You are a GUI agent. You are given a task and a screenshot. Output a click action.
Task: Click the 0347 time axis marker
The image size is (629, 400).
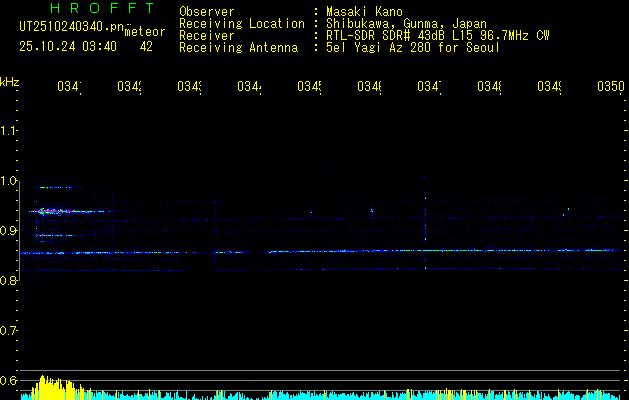click(x=429, y=86)
